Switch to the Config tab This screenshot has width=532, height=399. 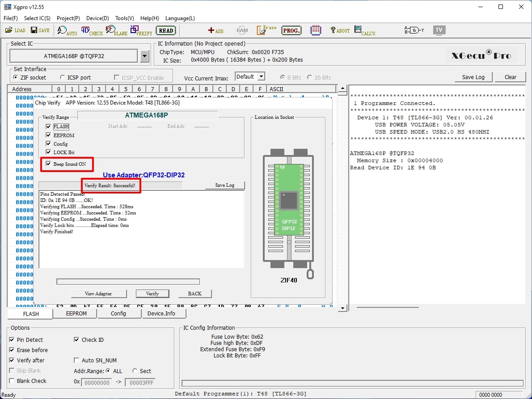(x=118, y=314)
